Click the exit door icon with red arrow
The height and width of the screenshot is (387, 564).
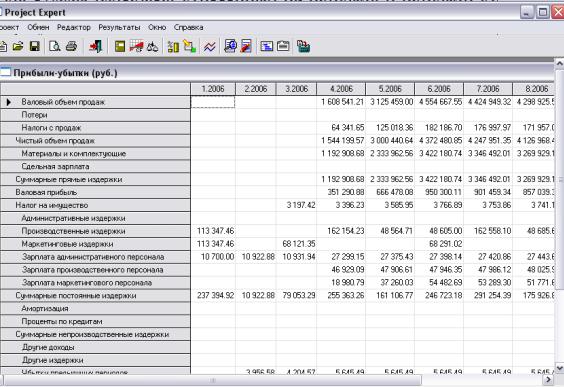[96, 46]
